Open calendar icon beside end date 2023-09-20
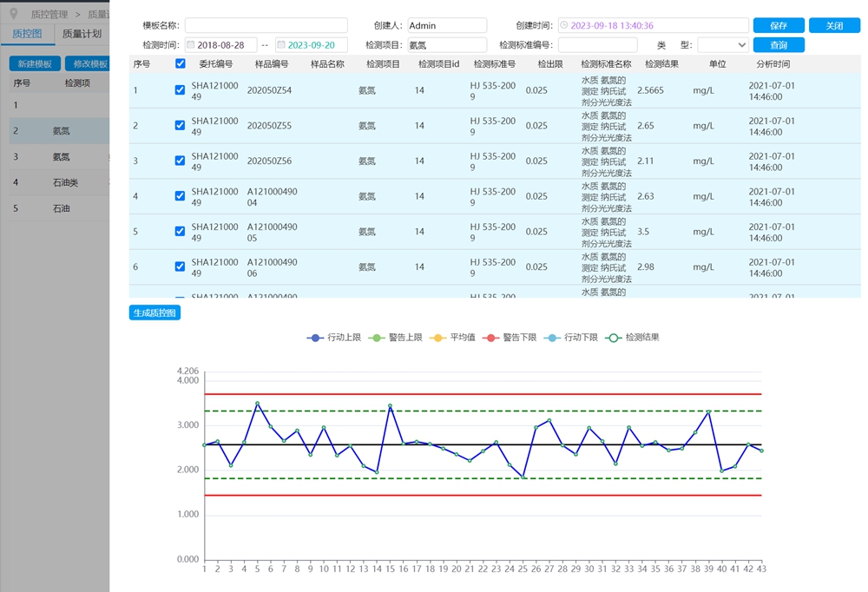The width and height of the screenshot is (868, 592). [x=280, y=45]
